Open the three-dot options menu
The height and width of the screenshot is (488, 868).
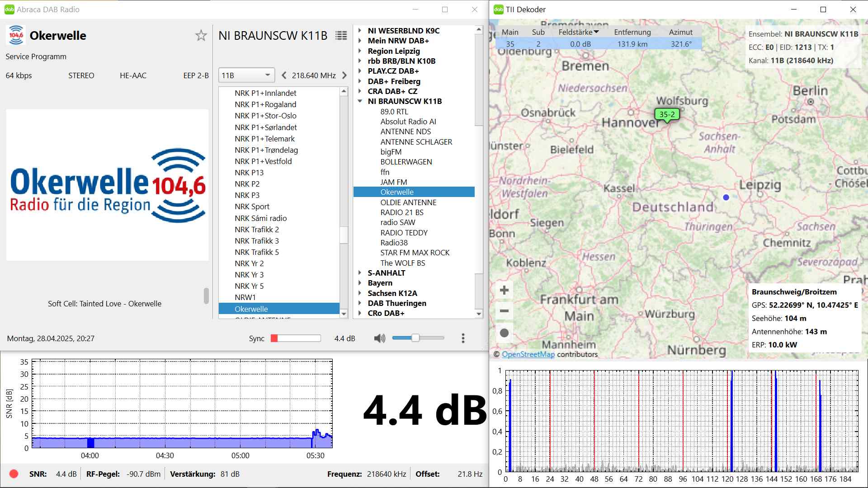pyautogui.click(x=462, y=338)
